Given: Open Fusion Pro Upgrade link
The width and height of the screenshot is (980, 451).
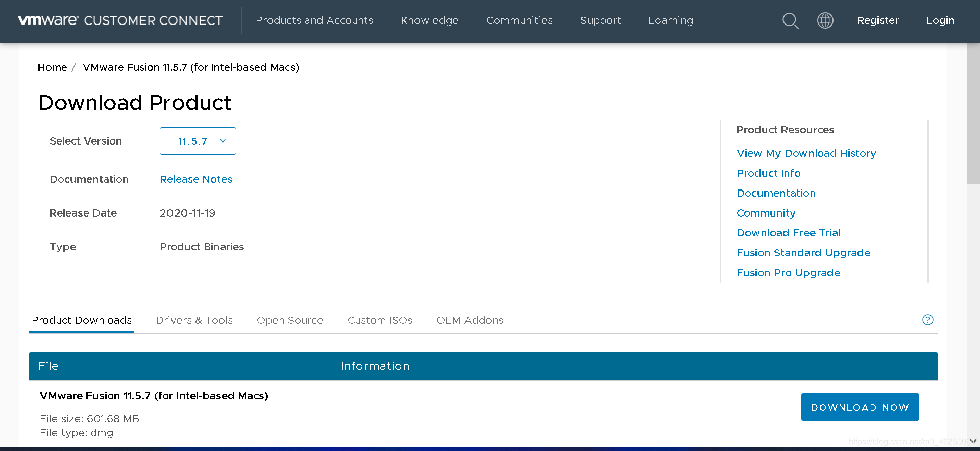Looking at the screenshot, I should [789, 273].
